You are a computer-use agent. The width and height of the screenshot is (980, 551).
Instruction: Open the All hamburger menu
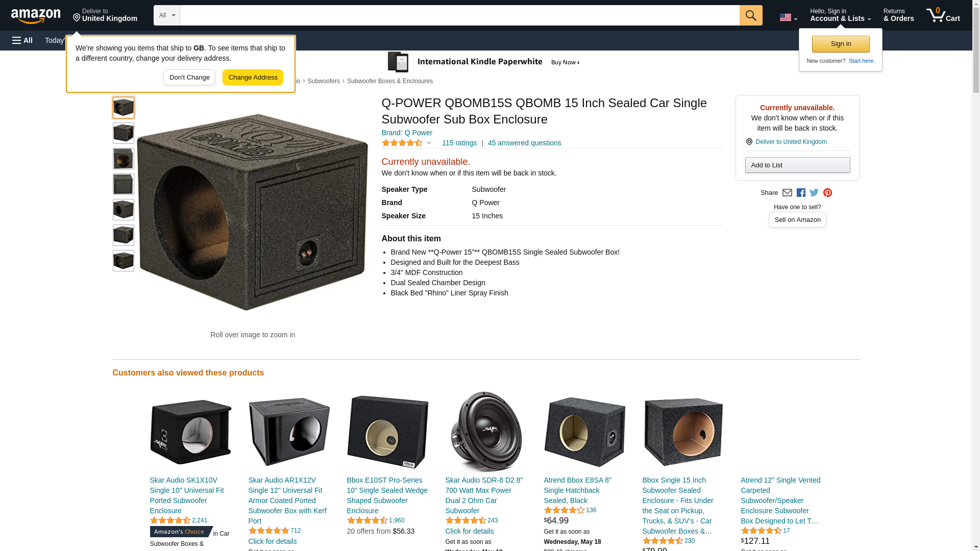22,40
